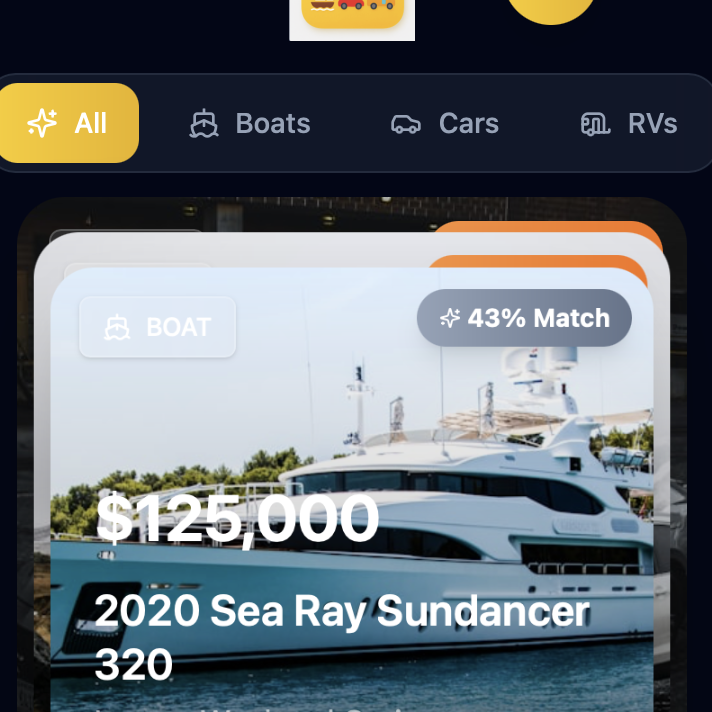The image size is (712, 712).
Task: Switch to the RVs category tab
Action: coord(630,124)
